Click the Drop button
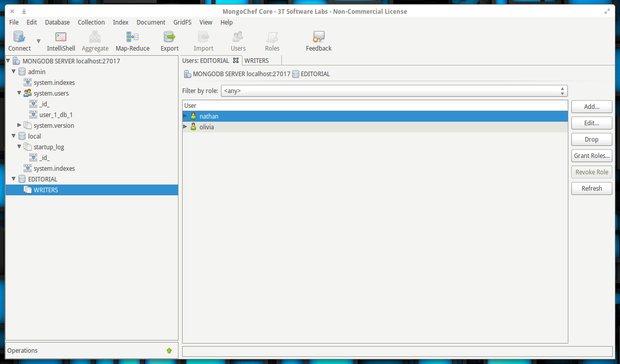 tap(592, 140)
